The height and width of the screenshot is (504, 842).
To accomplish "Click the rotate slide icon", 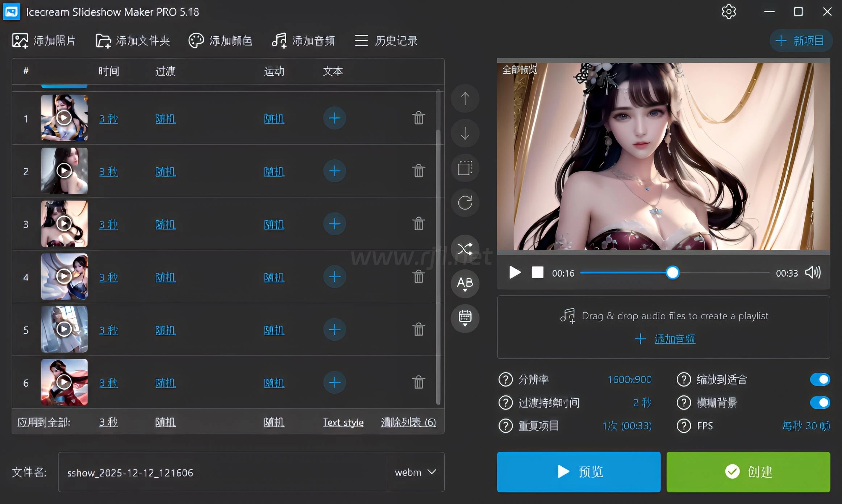I will [x=465, y=203].
